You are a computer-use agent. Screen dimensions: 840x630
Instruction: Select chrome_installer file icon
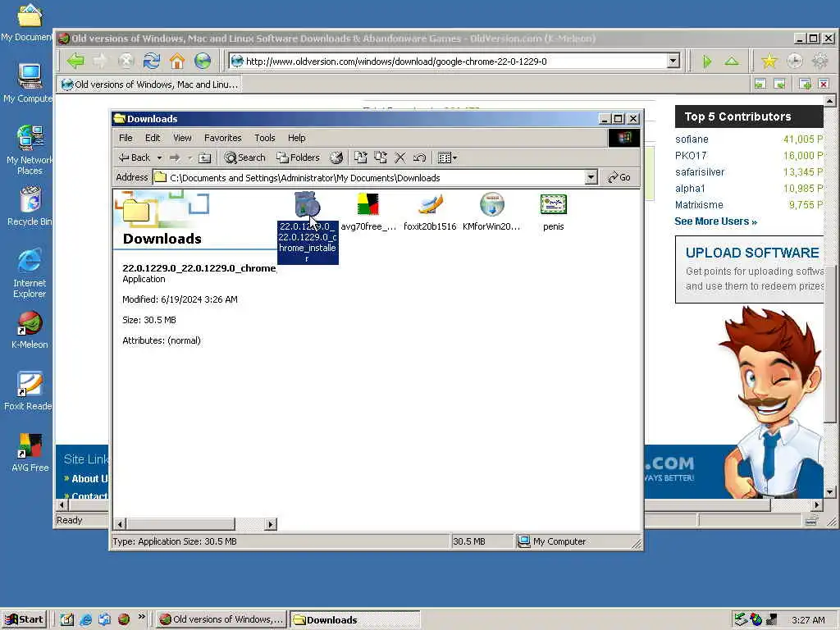(308, 204)
